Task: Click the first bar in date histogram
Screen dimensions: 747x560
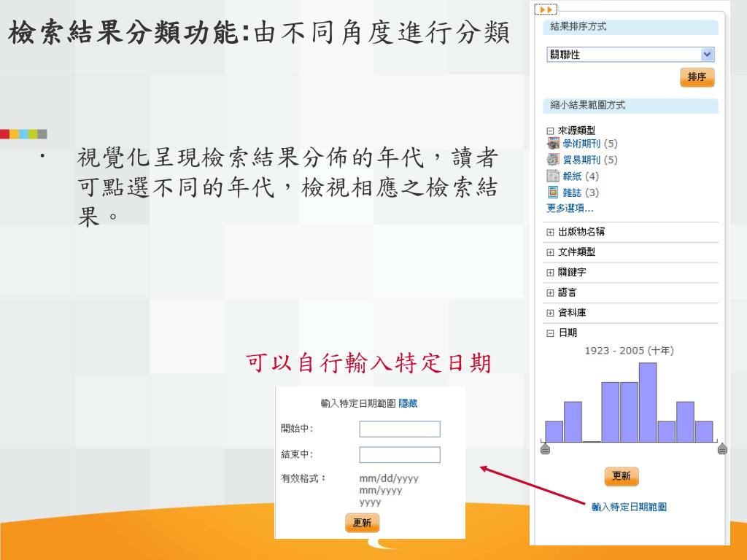Action: pyautogui.click(x=554, y=432)
